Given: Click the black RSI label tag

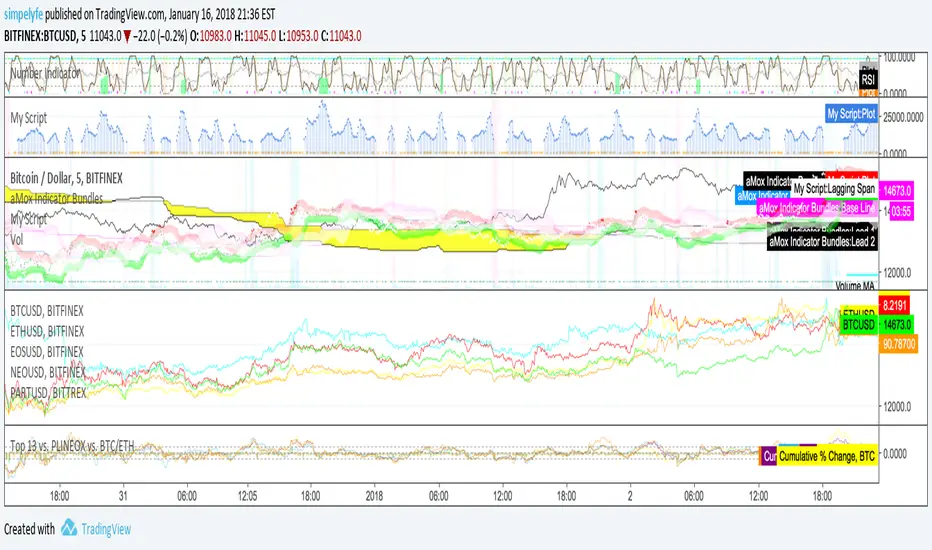Looking at the screenshot, I should (x=868, y=80).
